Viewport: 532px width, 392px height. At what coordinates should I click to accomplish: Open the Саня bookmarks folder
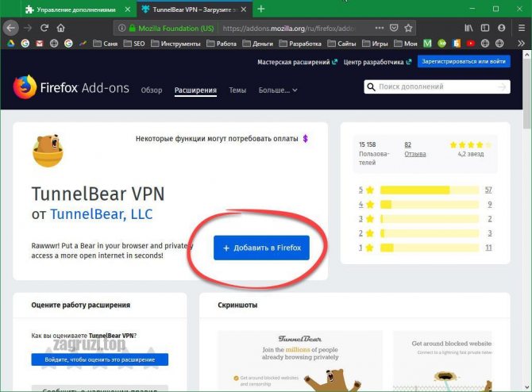[x=105, y=44]
